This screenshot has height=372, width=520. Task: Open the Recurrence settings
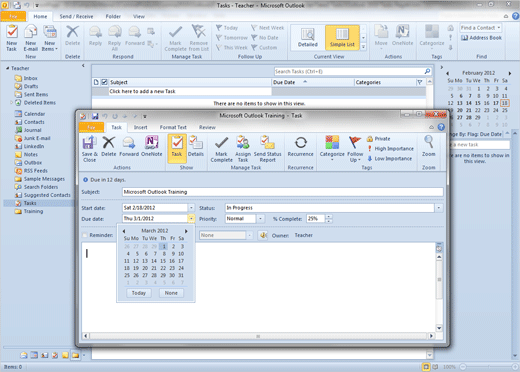pyautogui.click(x=301, y=146)
